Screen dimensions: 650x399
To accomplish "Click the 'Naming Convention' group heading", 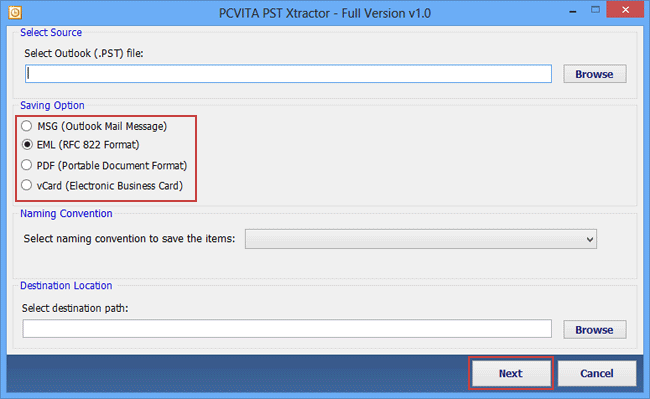I will click(x=66, y=214).
